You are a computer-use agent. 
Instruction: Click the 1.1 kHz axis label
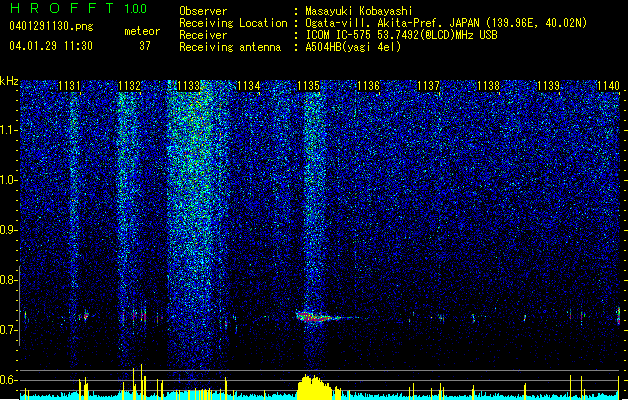pyautogui.click(x=8, y=130)
